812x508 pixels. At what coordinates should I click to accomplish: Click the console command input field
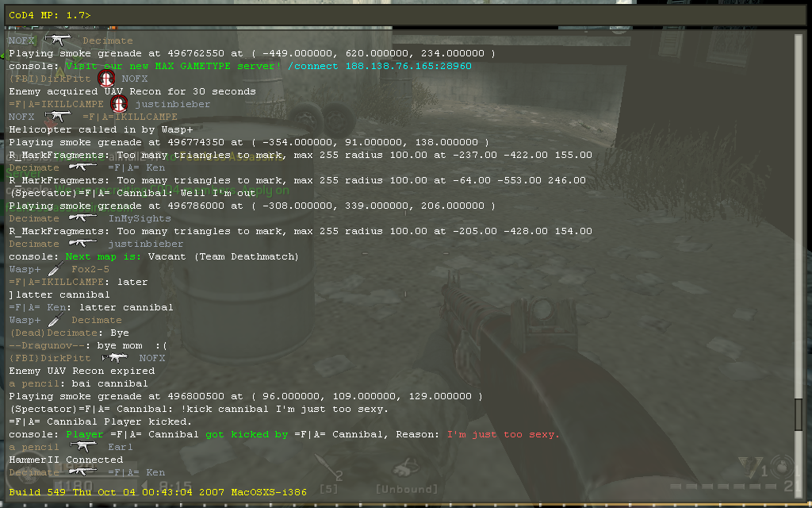point(405,16)
